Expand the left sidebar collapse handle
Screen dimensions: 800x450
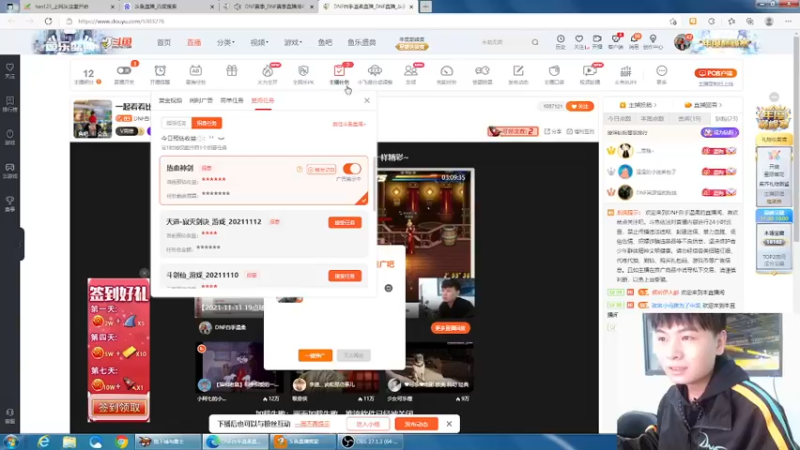(21, 244)
